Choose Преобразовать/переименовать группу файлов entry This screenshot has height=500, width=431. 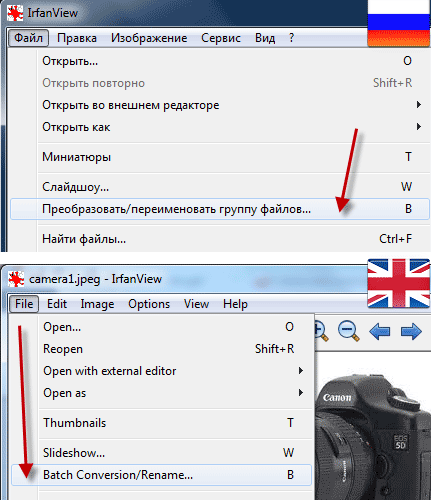[x=220, y=209]
